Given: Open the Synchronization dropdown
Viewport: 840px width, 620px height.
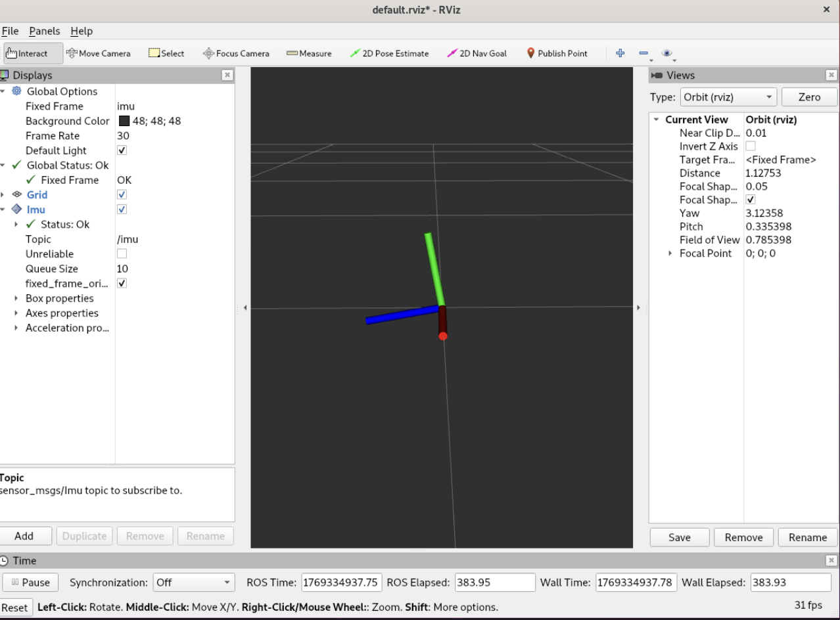Looking at the screenshot, I should pyautogui.click(x=194, y=583).
